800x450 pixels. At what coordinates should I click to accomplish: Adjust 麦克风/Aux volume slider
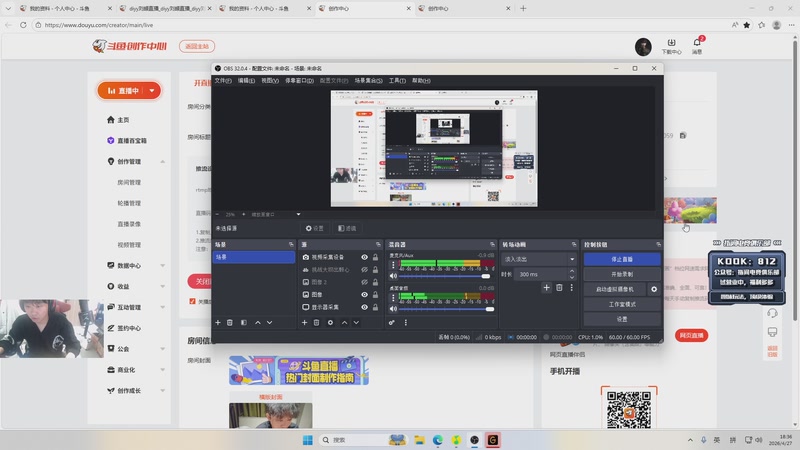[x=444, y=276]
